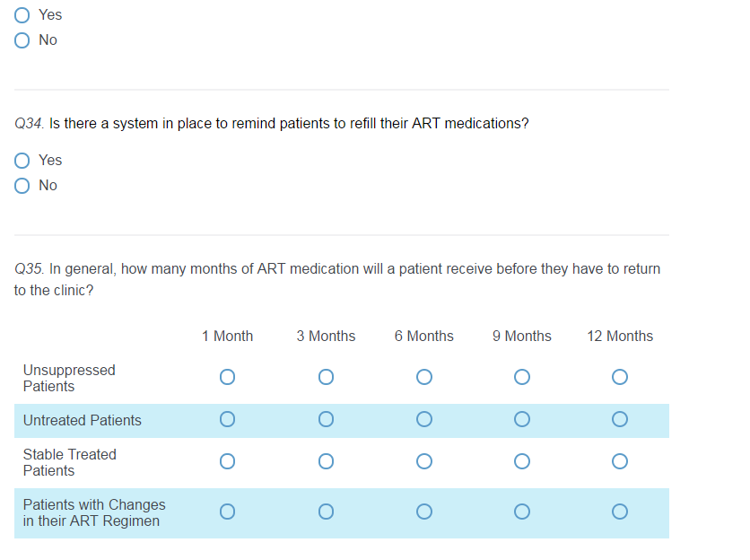Select 12 Months for Untreated Patients
Viewport: 750px width, 560px height.
[x=620, y=419]
